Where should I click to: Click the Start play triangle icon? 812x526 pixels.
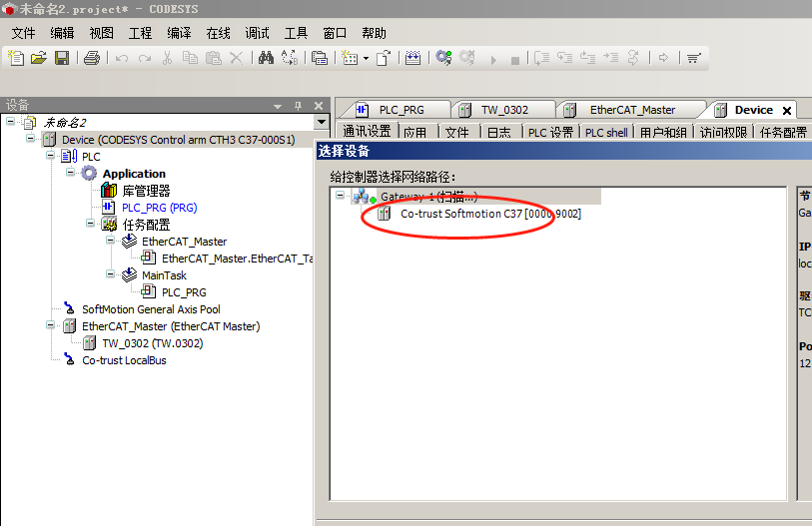click(x=493, y=60)
